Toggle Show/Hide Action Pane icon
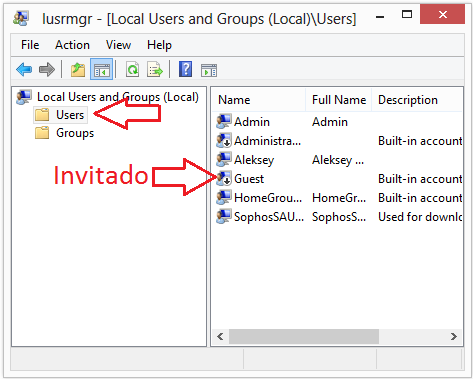 tap(209, 70)
